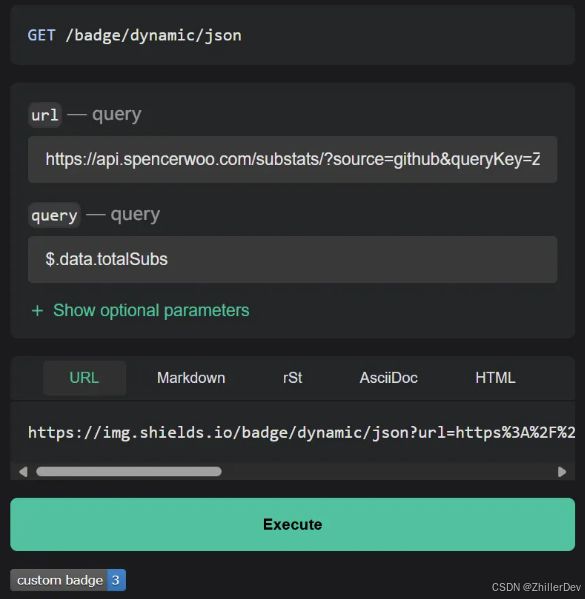Expand Show optional parameters

pos(141,311)
